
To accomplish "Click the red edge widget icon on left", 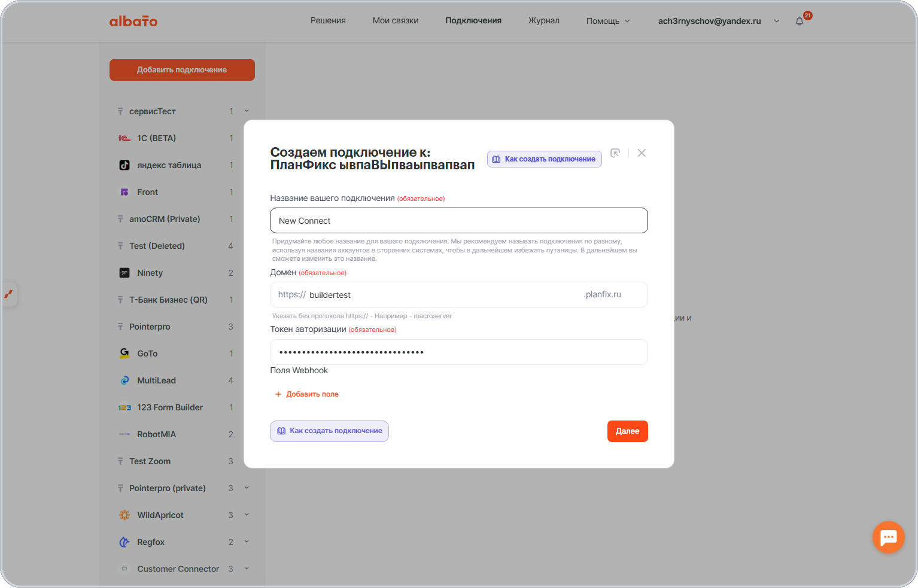I will pos(8,294).
